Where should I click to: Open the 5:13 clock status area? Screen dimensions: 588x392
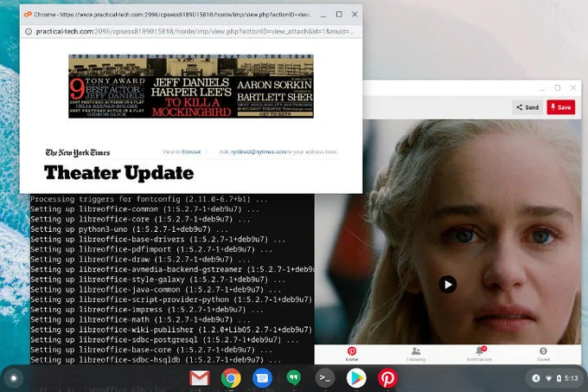[x=571, y=378]
